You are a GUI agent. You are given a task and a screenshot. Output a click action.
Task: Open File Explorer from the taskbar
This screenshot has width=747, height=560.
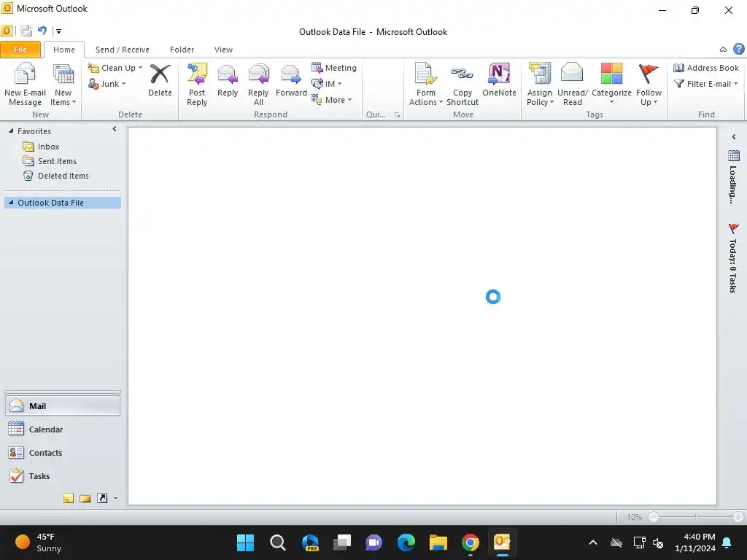click(x=438, y=542)
